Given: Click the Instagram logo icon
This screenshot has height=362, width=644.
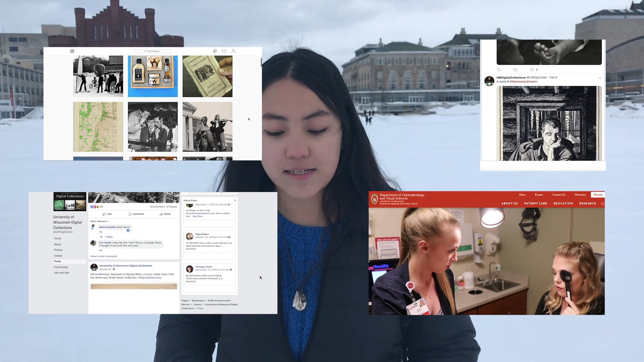Looking at the screenshot, I should pos(72,51).
